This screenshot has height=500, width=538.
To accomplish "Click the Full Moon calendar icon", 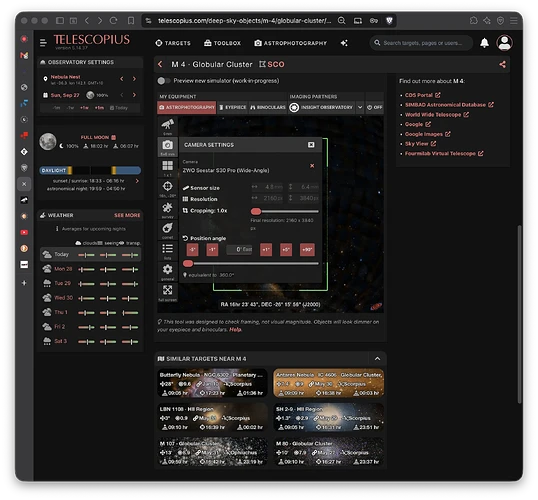I will point(114,137).
